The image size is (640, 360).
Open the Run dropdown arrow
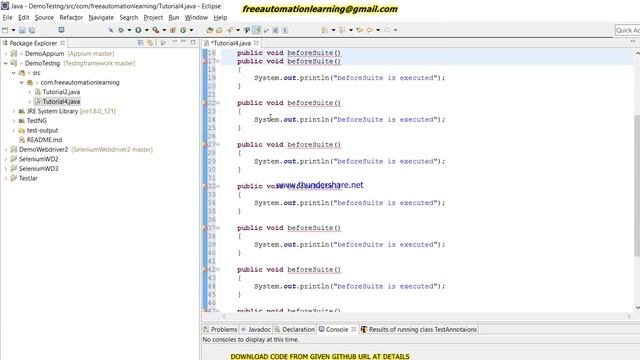(x=147, y=30)
